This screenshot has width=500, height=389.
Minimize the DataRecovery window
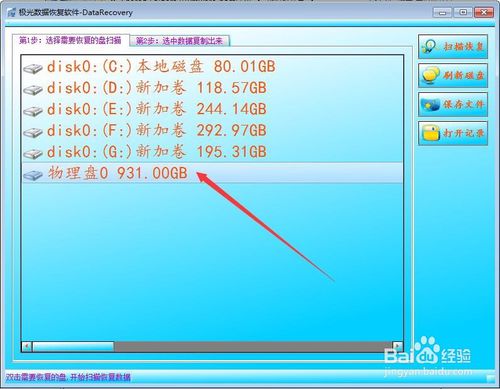tap(442, 13)
